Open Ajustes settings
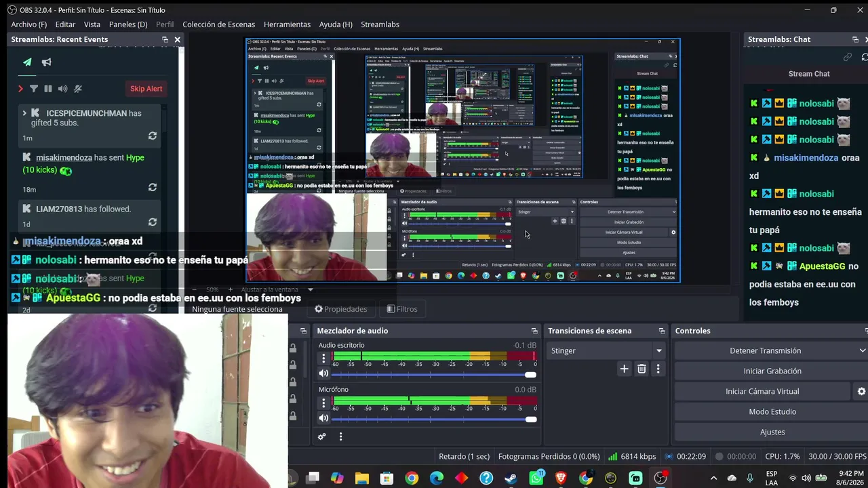 tap(772, 432)
